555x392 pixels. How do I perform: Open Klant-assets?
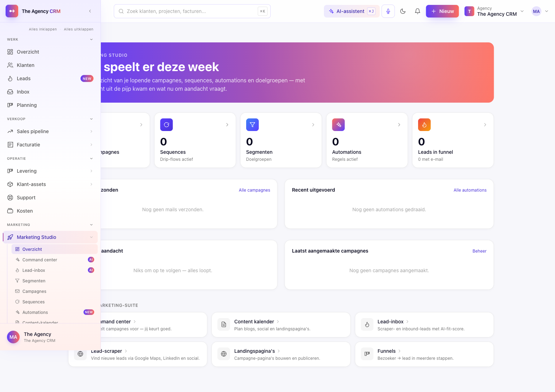[x=50, y=184]
